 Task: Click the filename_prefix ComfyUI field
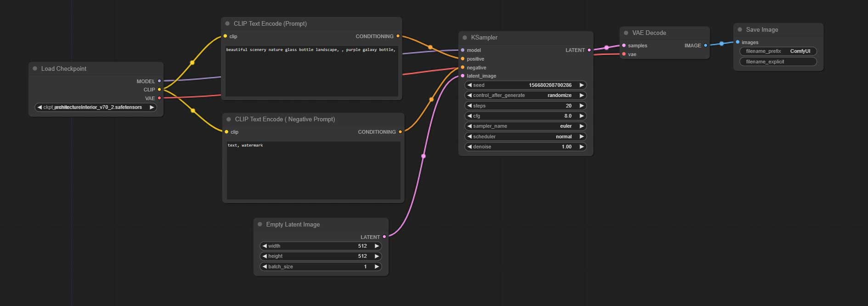(778, 51)
